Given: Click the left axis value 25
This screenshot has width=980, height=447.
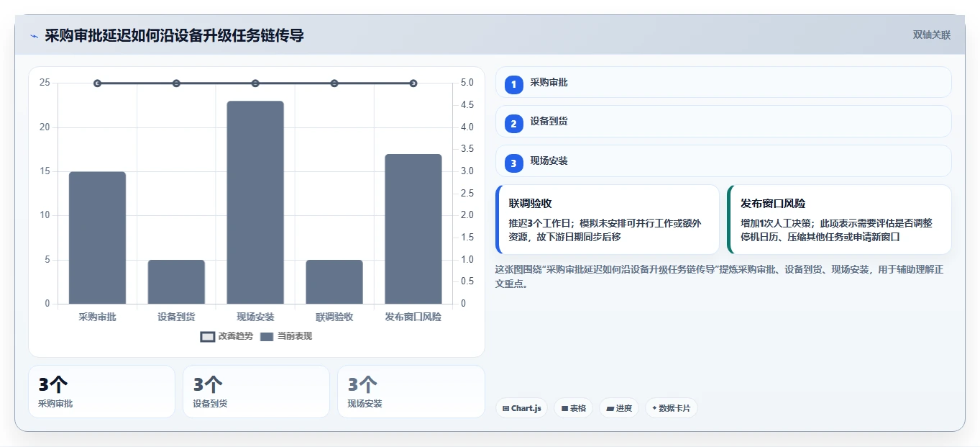Looking at the screenshot, I should coord(45,83).
